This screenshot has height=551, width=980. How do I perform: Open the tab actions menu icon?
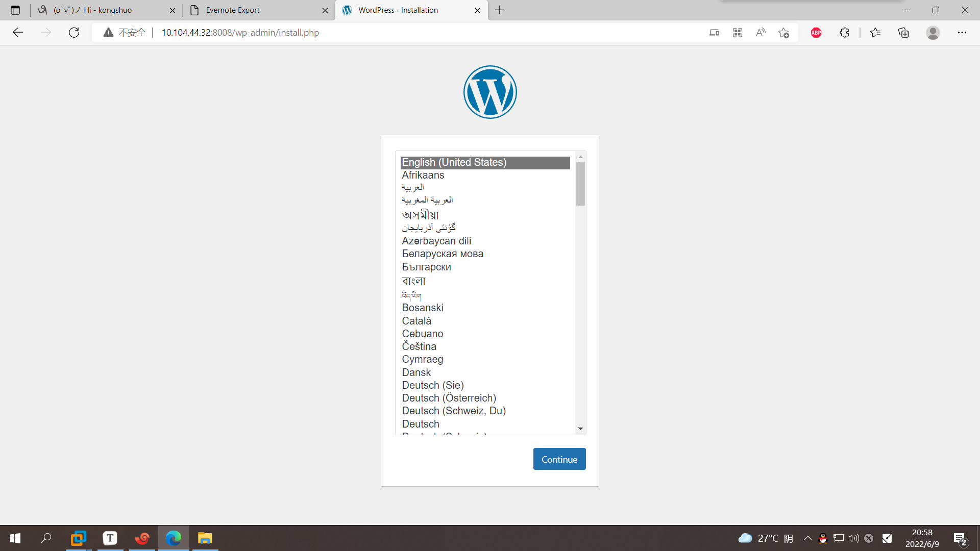point(15,10)
